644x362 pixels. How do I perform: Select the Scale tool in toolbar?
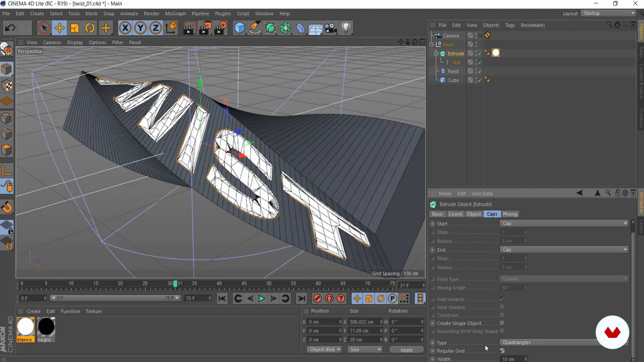74,28
